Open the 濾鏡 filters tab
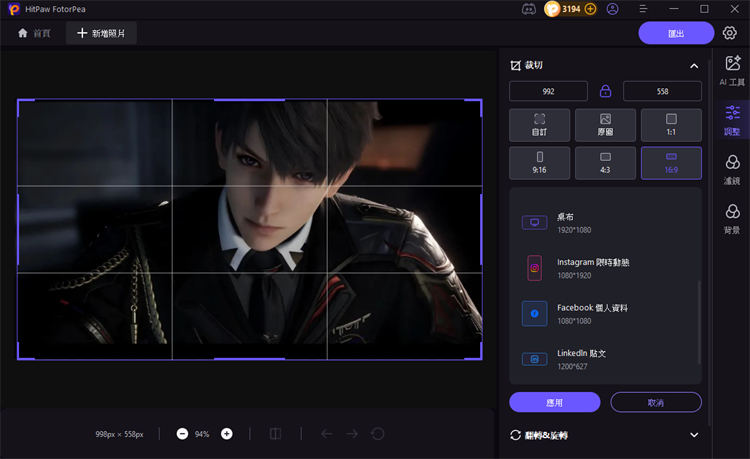 (732, 170)
